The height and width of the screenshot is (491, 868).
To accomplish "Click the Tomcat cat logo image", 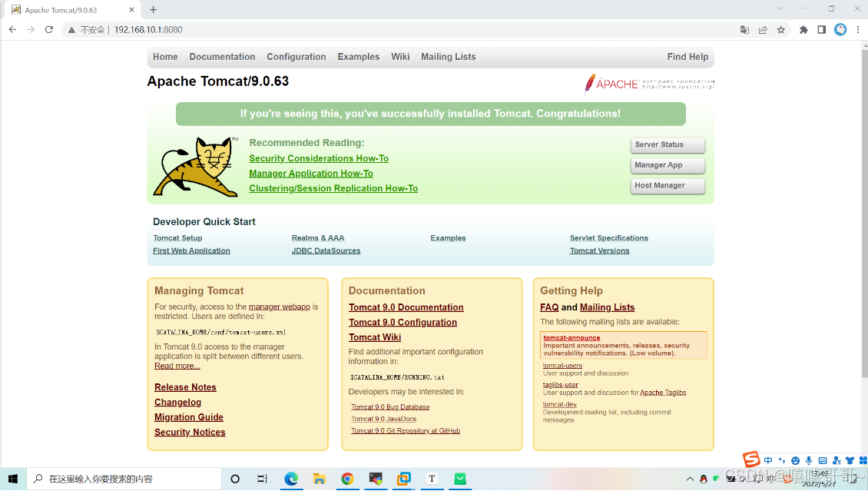I will (196, 167).
